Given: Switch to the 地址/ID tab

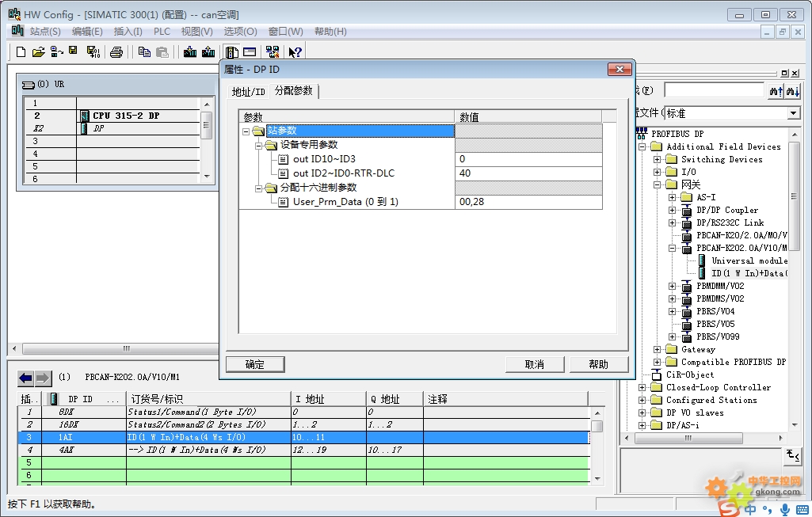Looking at the screenshot, I should (x=249, y=92).
